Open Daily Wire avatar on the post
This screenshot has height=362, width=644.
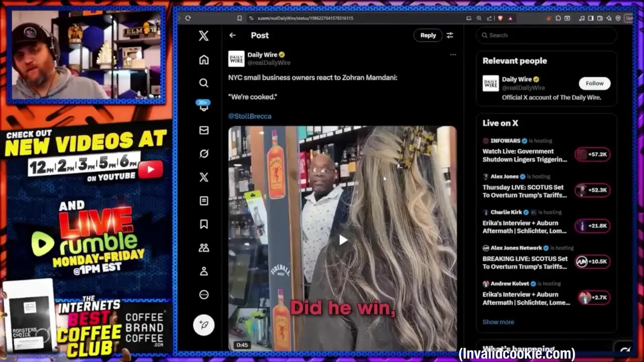[x=236, y=58]
